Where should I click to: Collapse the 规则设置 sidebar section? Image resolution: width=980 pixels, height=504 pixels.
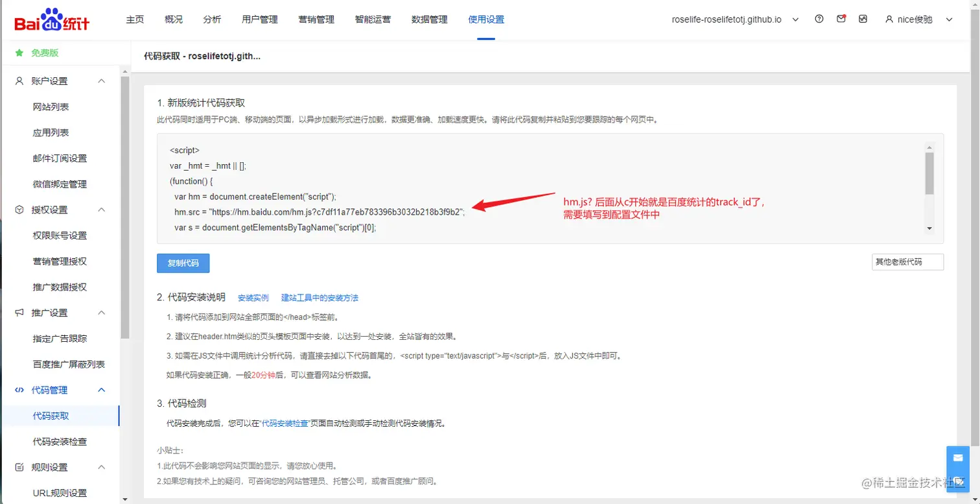(x=101, y=467)
